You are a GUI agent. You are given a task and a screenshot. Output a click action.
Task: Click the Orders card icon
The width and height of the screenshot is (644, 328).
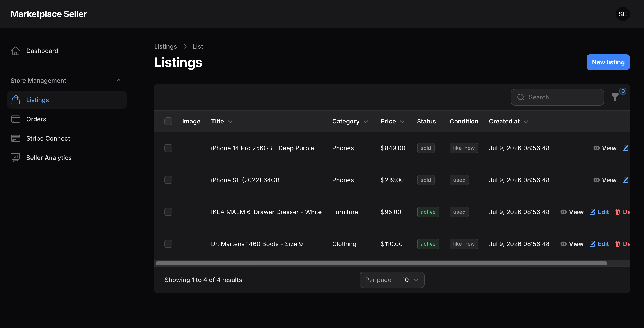click(x=16, y=119)
